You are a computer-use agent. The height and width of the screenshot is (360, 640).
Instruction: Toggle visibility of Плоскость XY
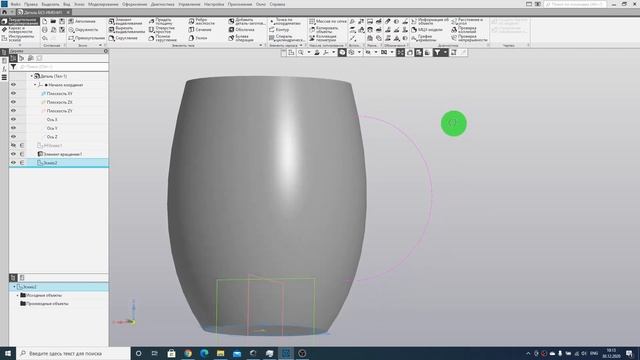(x=13, y=93)
